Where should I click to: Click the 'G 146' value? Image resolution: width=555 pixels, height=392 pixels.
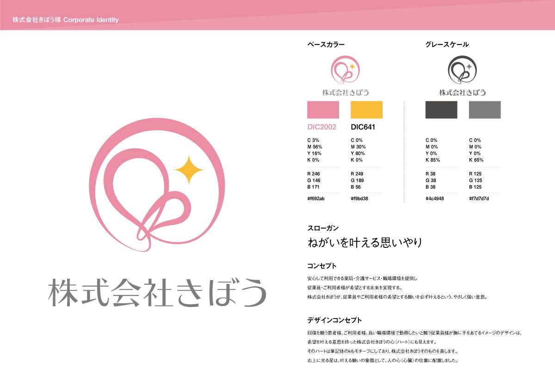(x=314, y=180)
